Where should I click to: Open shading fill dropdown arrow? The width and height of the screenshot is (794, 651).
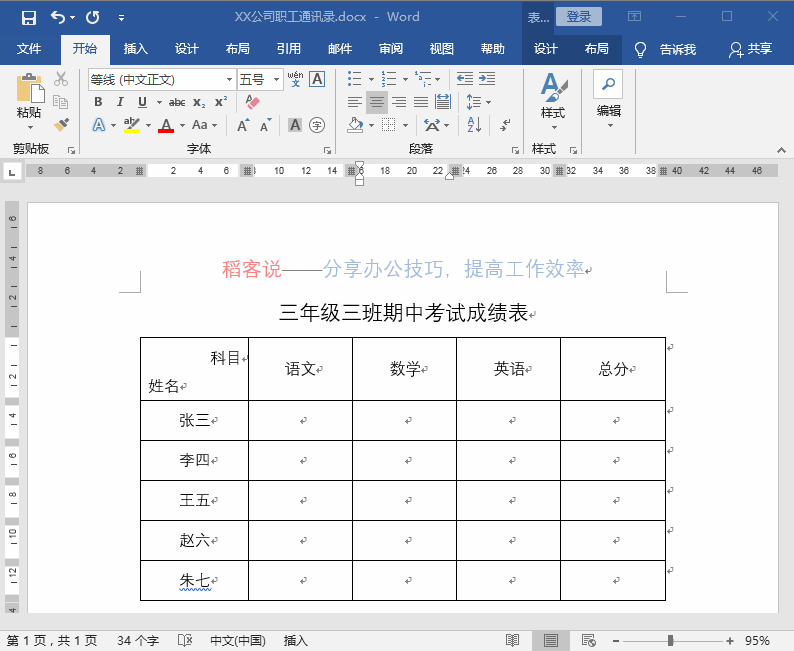pyautogui.click(x=371, y=125)
